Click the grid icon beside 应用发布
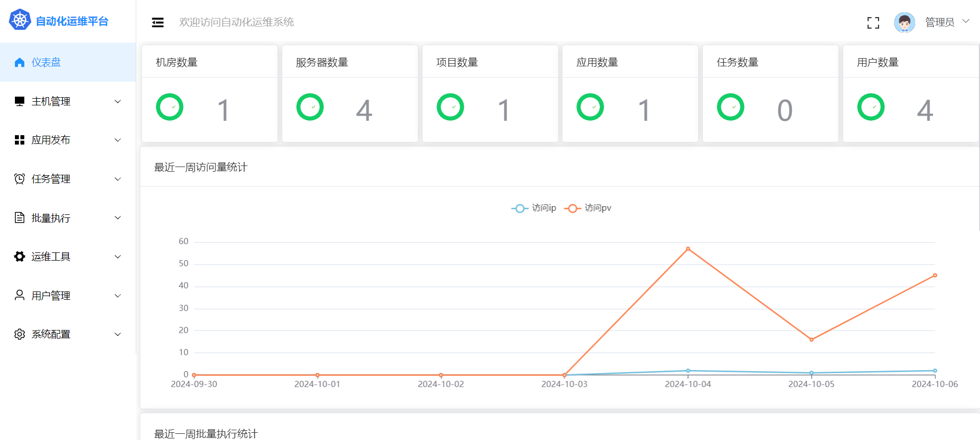Screen dimensions: 980x440 [20, 140]
